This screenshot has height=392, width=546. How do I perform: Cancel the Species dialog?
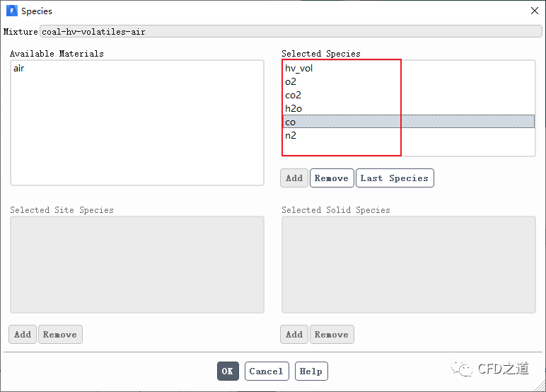tap(266, 371)
